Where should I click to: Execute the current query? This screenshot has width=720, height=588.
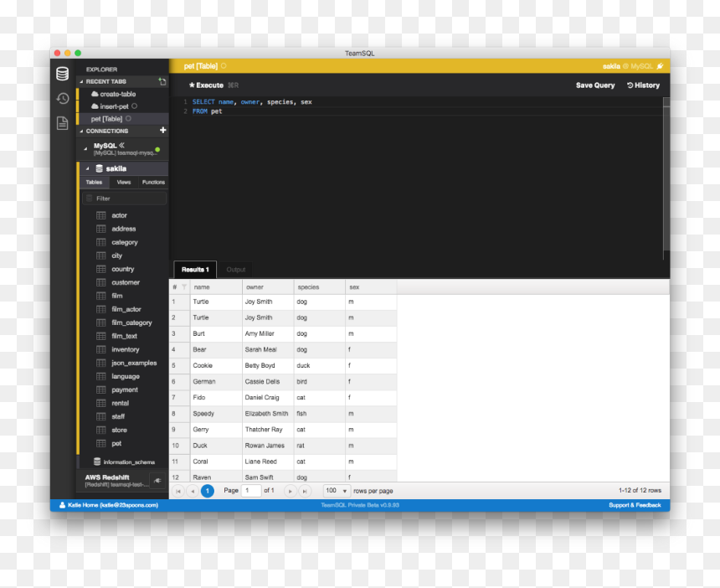[x=206, y=85]
